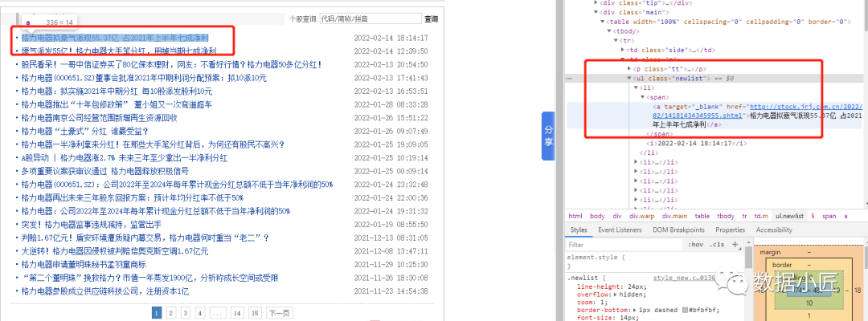Select the i 2022-02-14 18:14:17 DOM line
This screenshot has height=321, width=868.
click(694, 143)
